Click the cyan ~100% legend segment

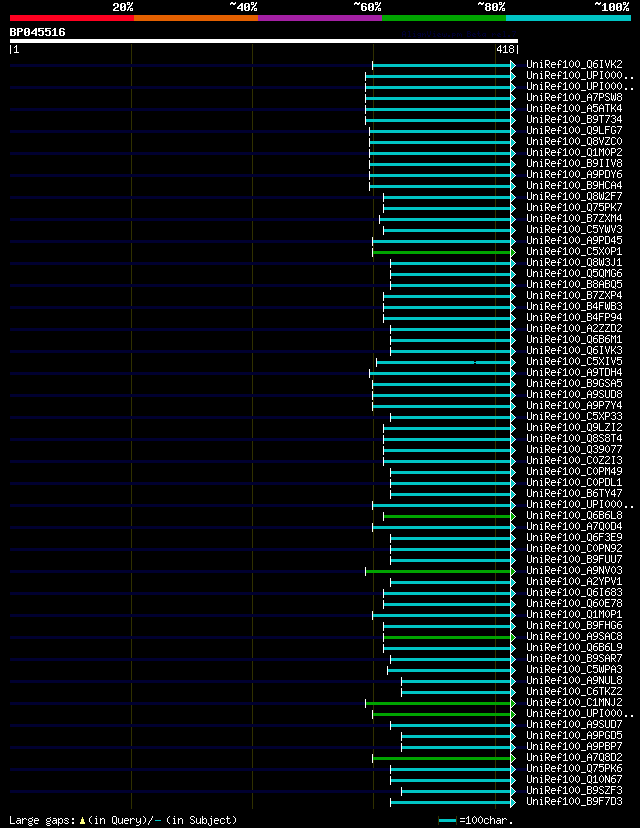tap(569, 18)
